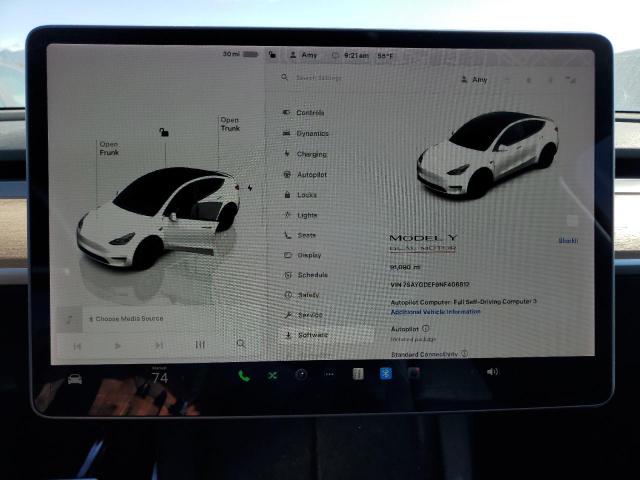Tap the charge port lightning icon

click(x=249, y=188)
